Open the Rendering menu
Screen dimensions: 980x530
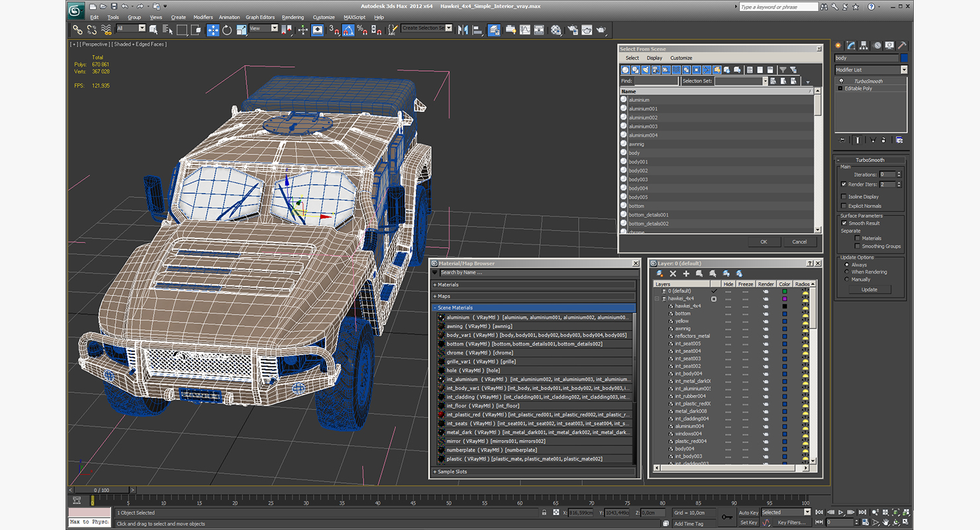pyautogui.click(x=293, y=17)
